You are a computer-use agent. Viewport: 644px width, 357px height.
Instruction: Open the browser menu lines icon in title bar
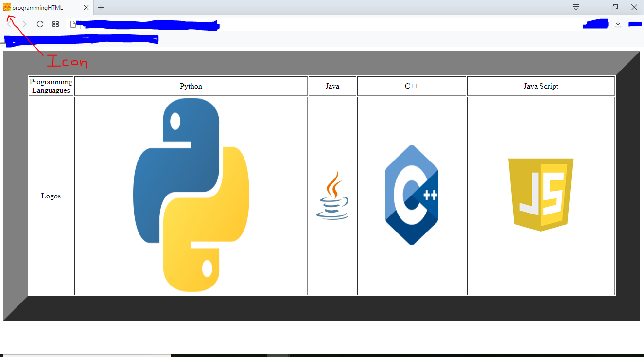(x=576, y=7)
